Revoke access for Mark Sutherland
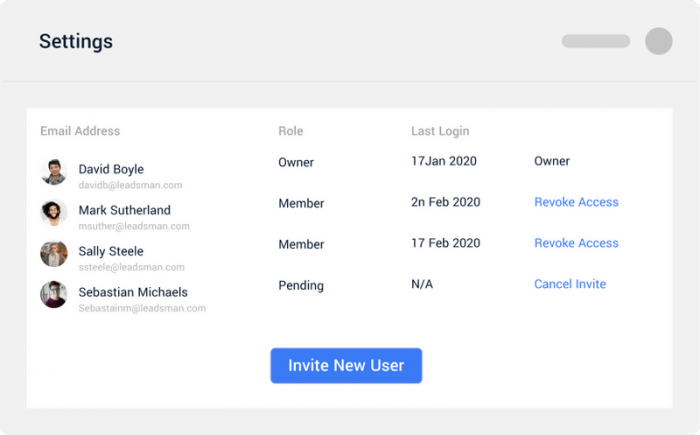This screenshot has height=435, width=700. point(576,202)
